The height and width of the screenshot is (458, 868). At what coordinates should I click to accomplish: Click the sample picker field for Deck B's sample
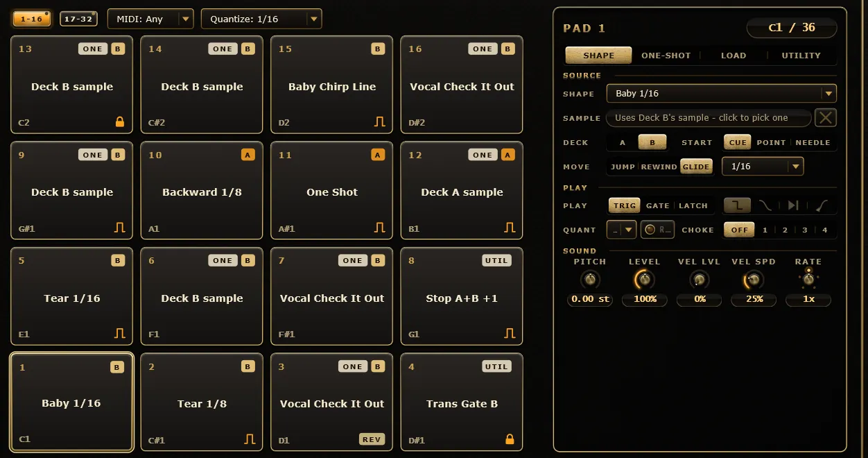coord(708,117)
